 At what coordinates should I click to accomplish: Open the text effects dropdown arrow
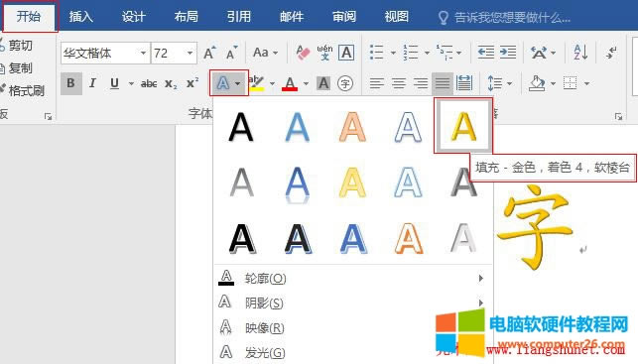[237, 83]
